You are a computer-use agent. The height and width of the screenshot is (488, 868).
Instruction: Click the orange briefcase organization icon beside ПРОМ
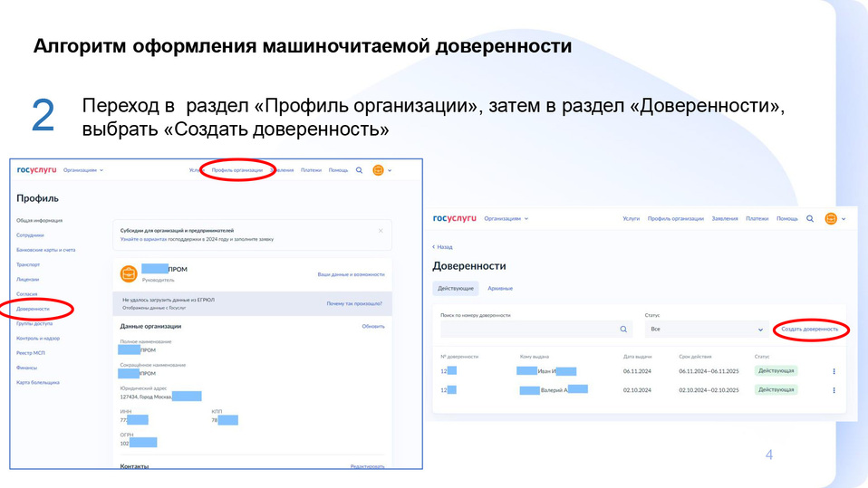click(129, 273)
